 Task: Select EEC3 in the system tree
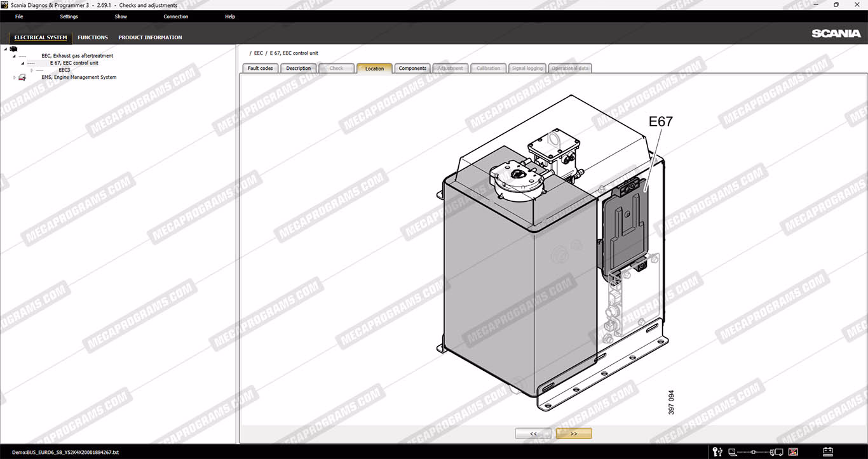[64, 70]
